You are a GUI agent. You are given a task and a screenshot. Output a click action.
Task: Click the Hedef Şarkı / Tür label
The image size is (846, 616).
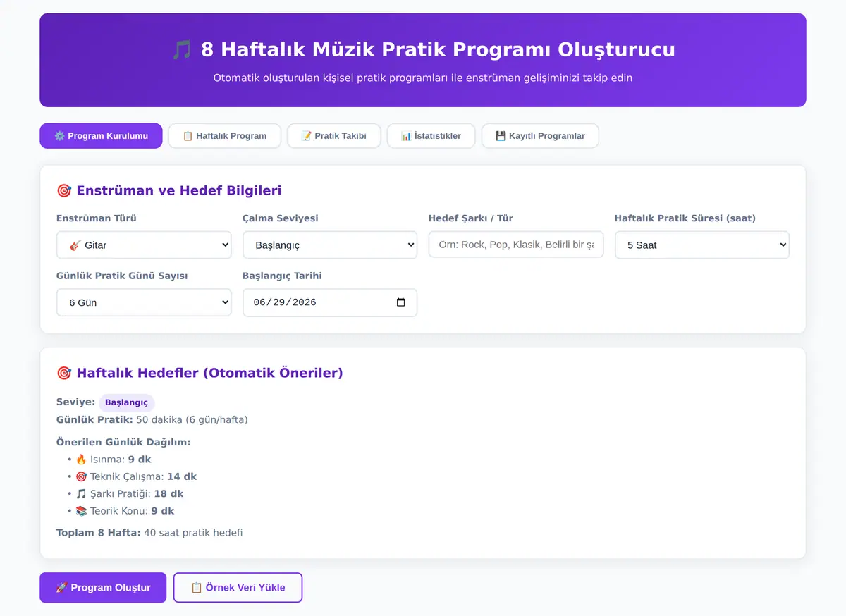point(471,218)
